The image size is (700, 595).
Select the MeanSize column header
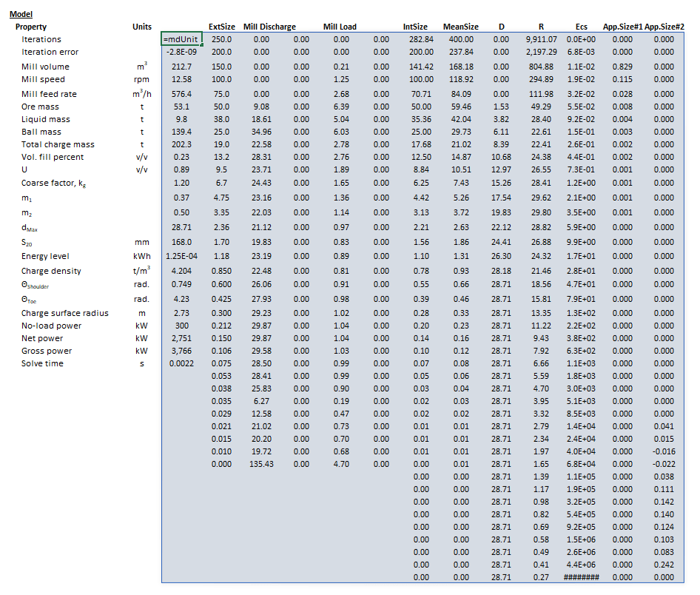click(x=460, y=27)
